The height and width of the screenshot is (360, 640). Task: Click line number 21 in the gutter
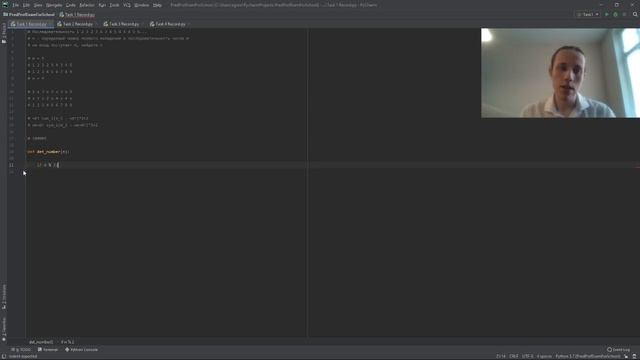[x=11, y=165]
